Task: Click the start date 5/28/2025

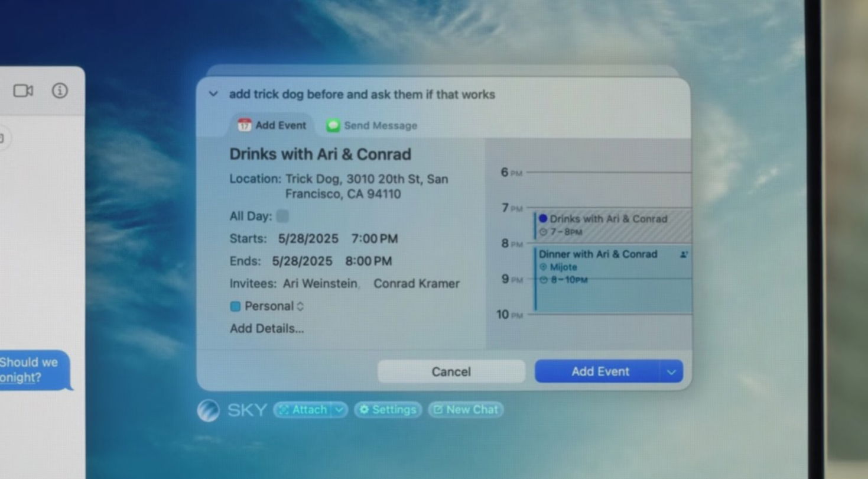Action: click(x=308, y=239)
